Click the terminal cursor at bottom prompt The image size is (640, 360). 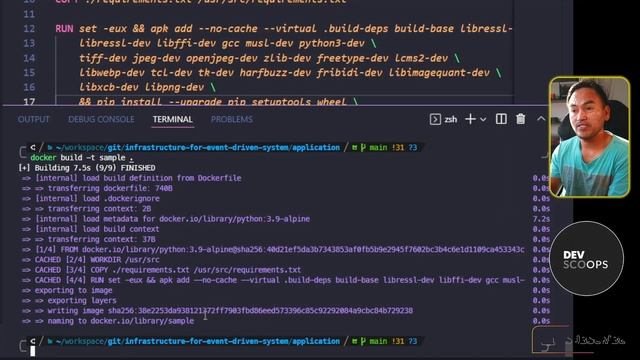coord(33,351)
